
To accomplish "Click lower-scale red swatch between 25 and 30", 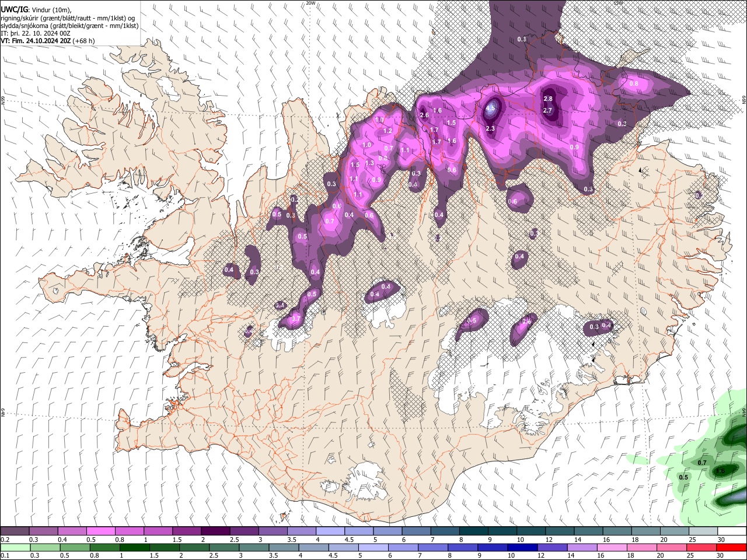I will (x=703, y=547).
